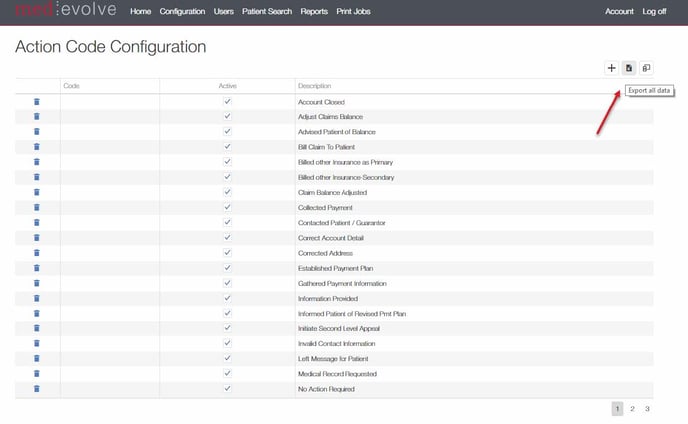Click trash icon beside No Action Required
This screenshot has height=424, width=688.
tap(37, 388)
